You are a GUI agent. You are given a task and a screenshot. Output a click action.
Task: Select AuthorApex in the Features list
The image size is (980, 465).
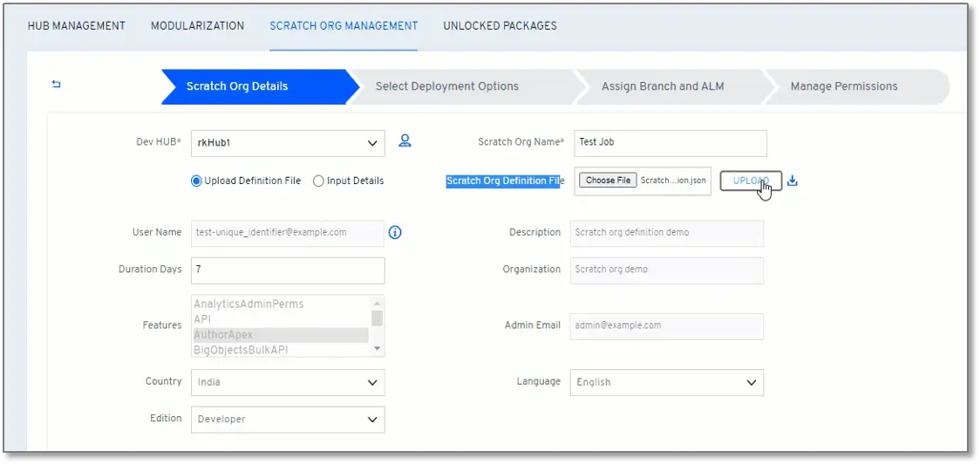[x=281, y=335]
